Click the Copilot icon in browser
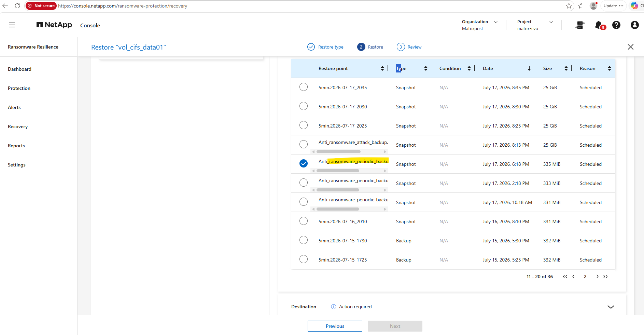644x335 pixels. [634, 6]
